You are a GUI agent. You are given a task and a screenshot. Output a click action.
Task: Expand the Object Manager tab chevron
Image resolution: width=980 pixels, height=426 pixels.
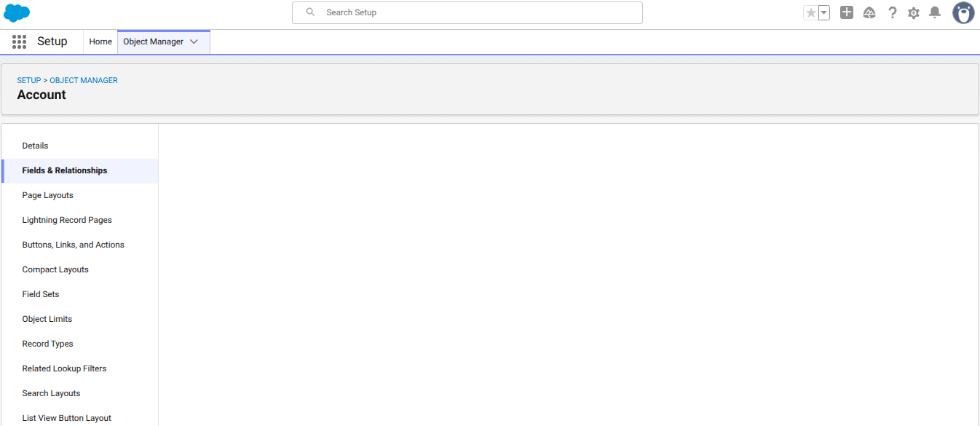pos(194,42)
